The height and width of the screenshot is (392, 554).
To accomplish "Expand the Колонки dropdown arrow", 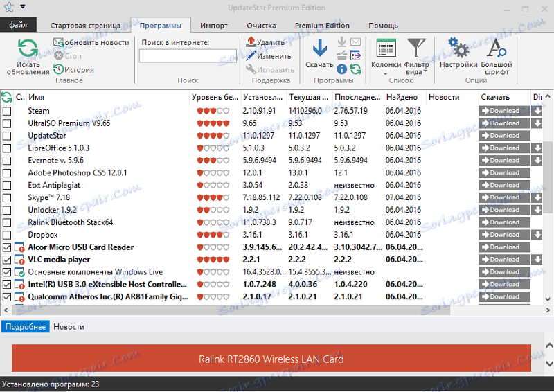I will coord(386,74).
